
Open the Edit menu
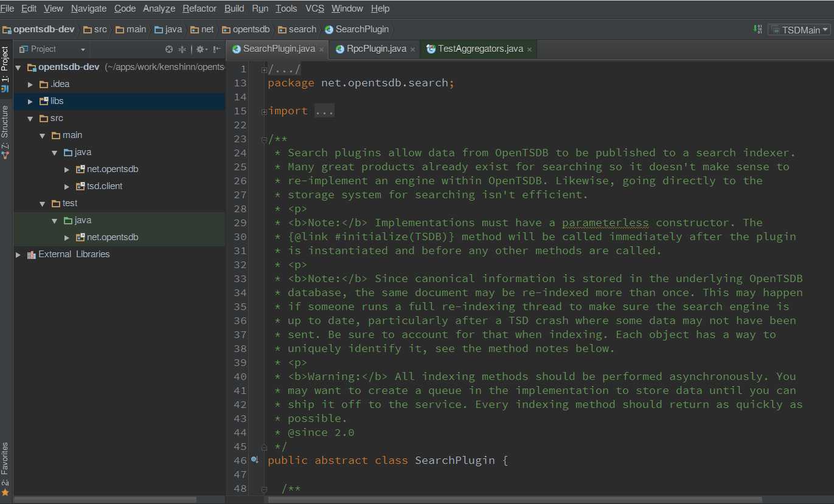pos(29,9)
